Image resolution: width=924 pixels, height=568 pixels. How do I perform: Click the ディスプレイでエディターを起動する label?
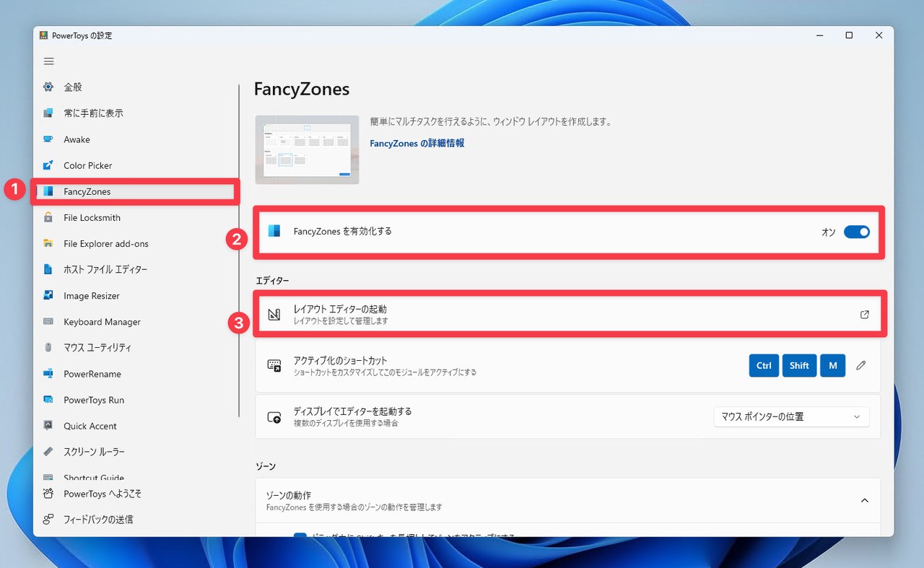(352, 411)
